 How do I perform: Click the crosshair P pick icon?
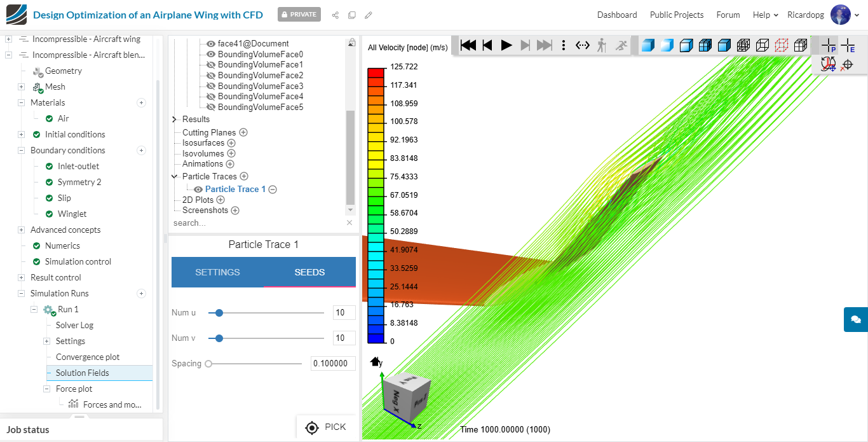point(829,45)
